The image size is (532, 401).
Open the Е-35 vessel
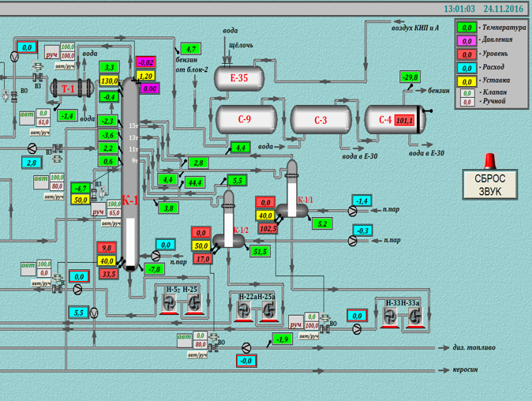tap(239, 78)
